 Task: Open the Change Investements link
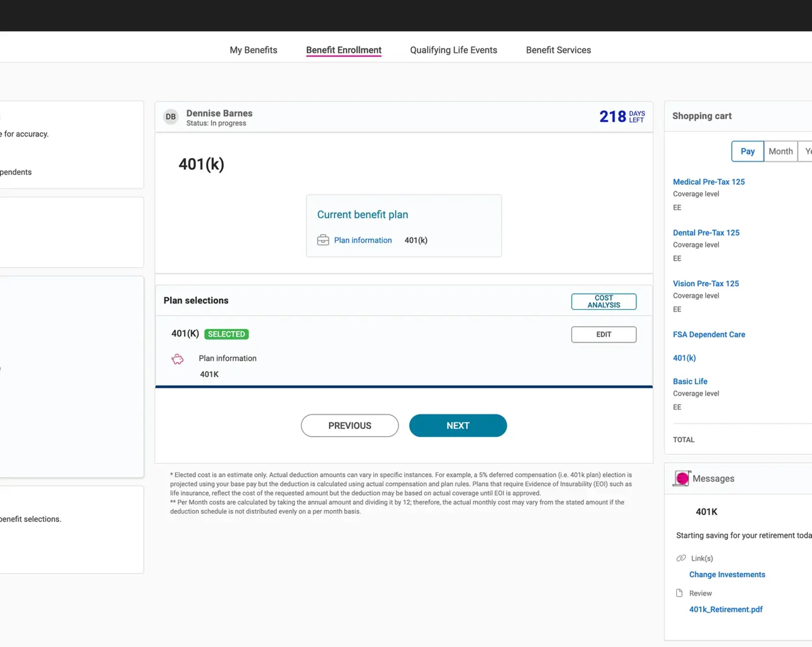point(727,574)
